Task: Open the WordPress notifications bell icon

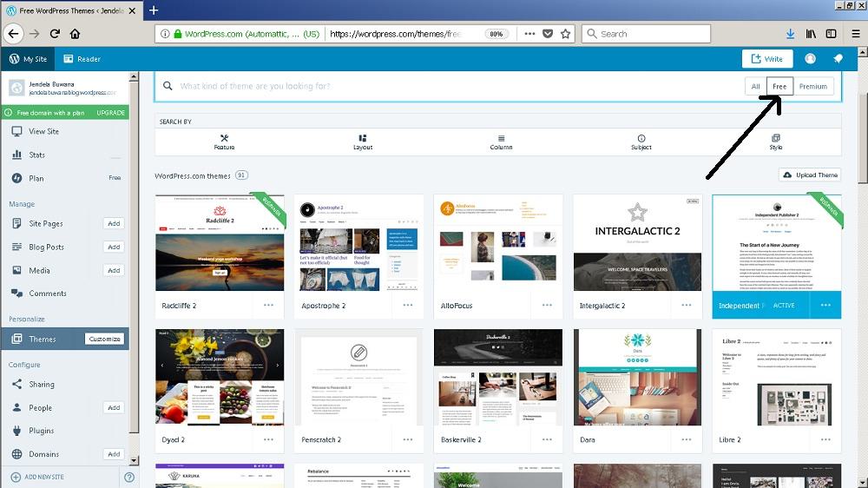Action: 838,59
